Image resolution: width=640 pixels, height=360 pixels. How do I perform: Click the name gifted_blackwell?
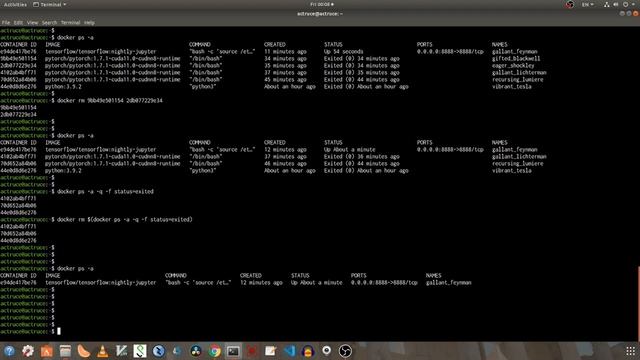[x=516, y=58]
